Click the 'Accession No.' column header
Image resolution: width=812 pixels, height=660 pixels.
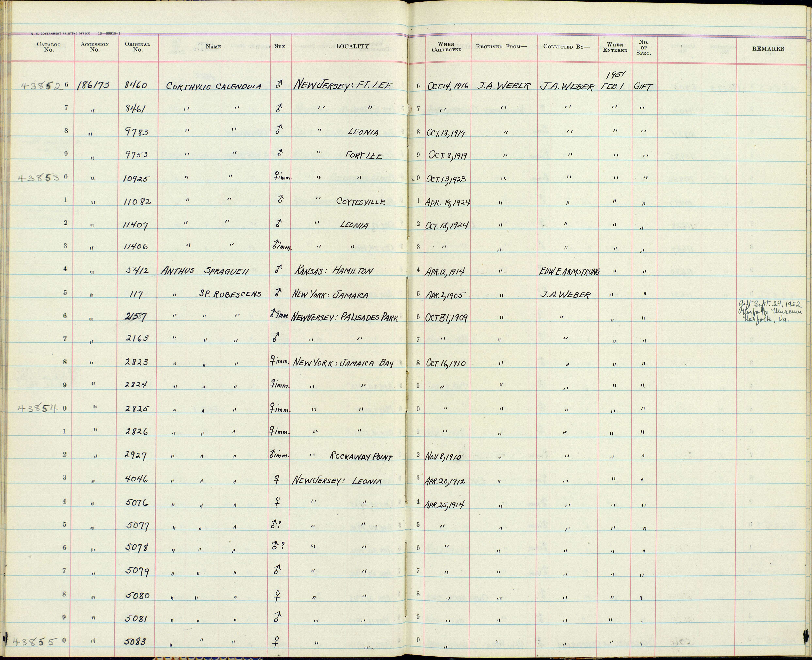pos(95,47)
